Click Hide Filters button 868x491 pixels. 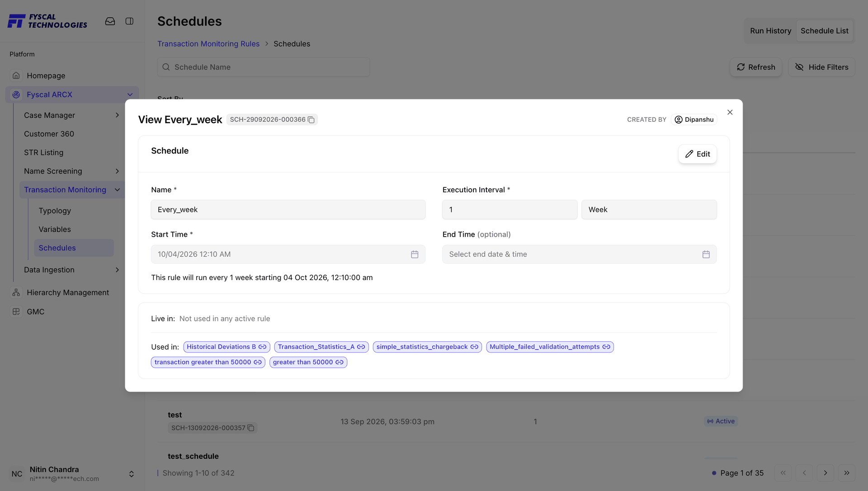821,67
